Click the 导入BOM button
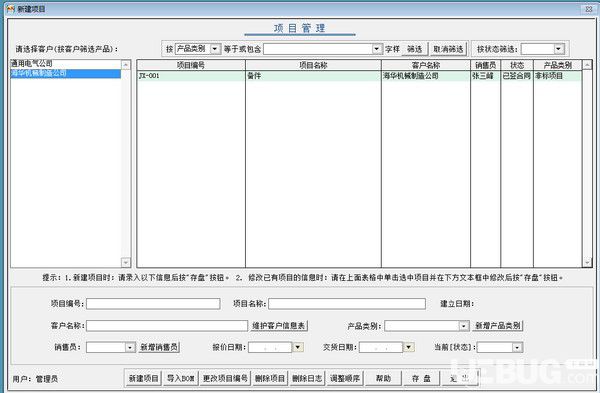The width and height of the screenshot is (600, 393). (x=181, y=378)
